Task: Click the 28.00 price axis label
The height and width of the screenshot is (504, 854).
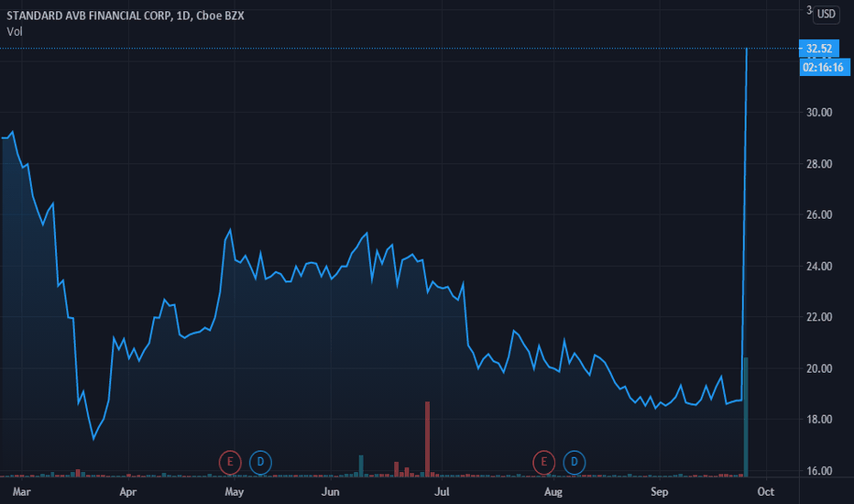Action: [819, 164]
